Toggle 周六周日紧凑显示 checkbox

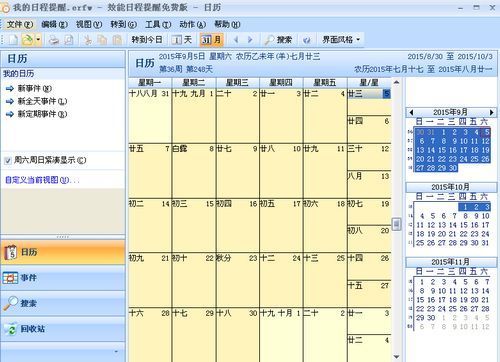pos(8,161)
